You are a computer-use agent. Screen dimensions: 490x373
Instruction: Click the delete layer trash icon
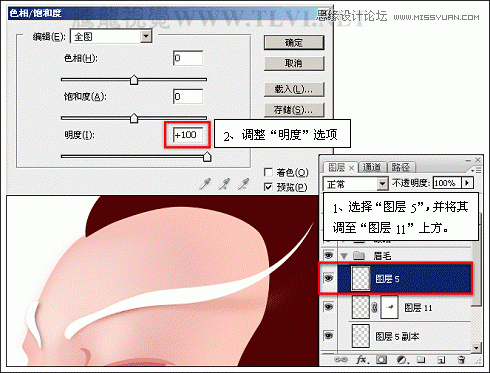(x=461, y=360)
